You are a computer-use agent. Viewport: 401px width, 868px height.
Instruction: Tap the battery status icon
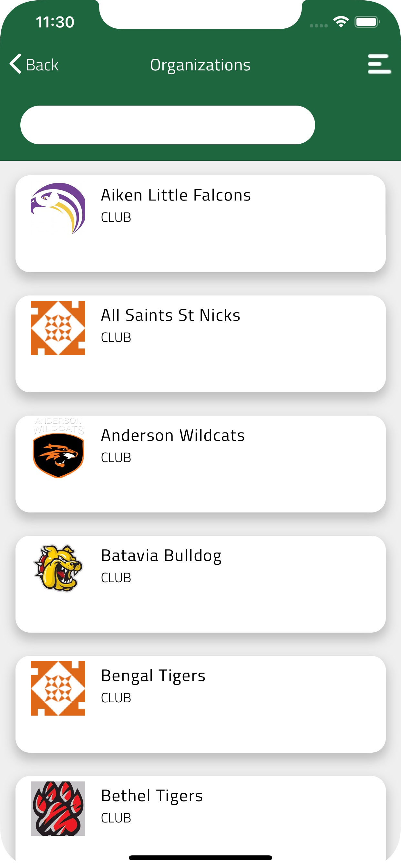367,22
